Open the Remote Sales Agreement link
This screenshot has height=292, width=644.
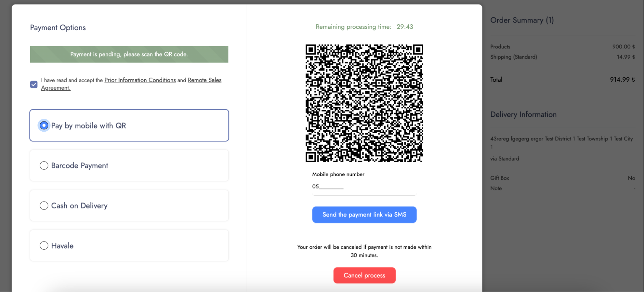click(x=204, y=80)
